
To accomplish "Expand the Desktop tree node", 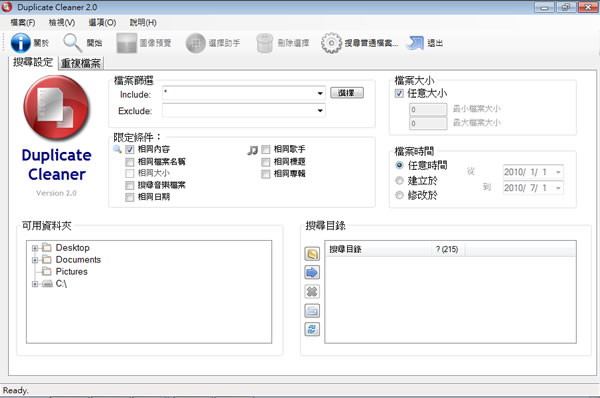I will [35, 248].
